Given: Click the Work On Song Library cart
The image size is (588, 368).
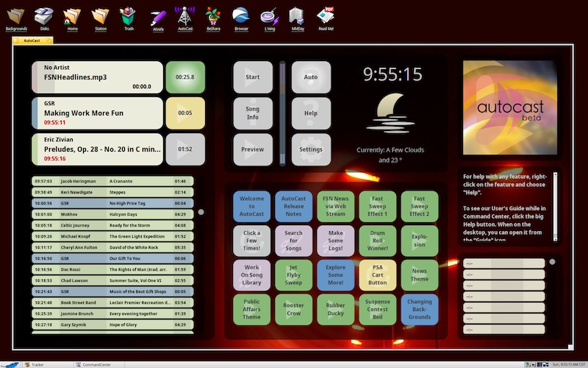Looking at the screenshot, I should [251, 275].
